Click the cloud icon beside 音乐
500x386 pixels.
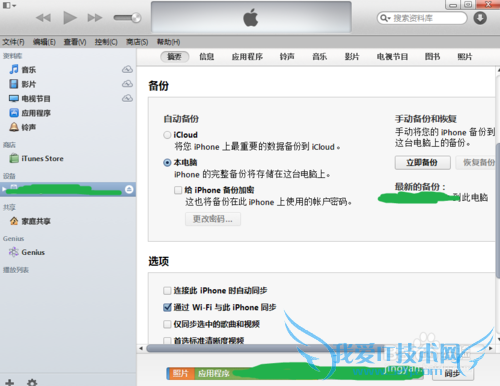[127, 69]
